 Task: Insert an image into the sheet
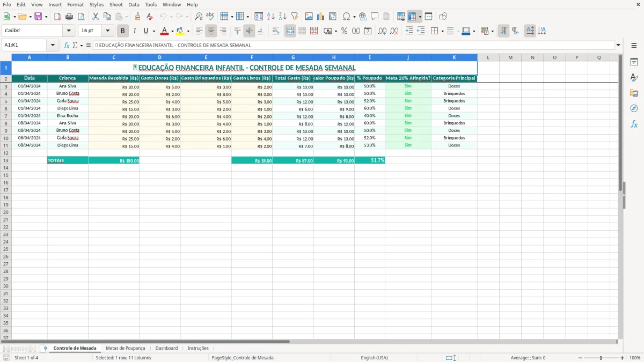click(x=309, y=17)
